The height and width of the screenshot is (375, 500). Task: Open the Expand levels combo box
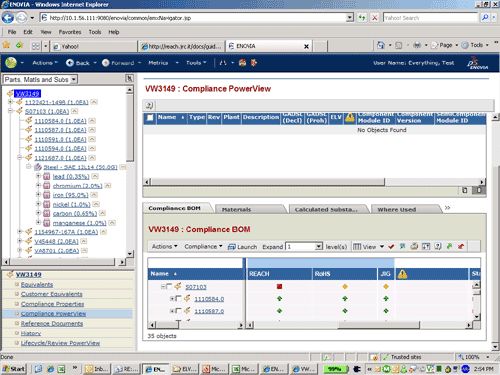click(319, 247)
